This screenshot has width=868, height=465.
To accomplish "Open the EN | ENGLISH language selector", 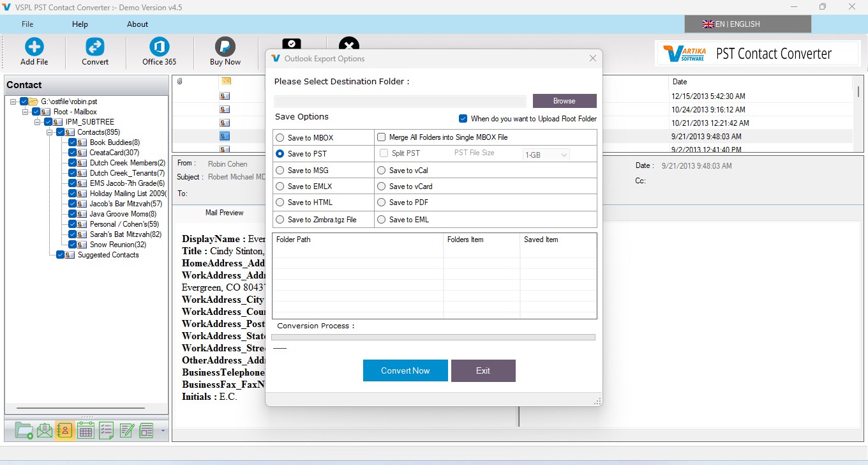I will pyautogui.click(x=747, y=24).
